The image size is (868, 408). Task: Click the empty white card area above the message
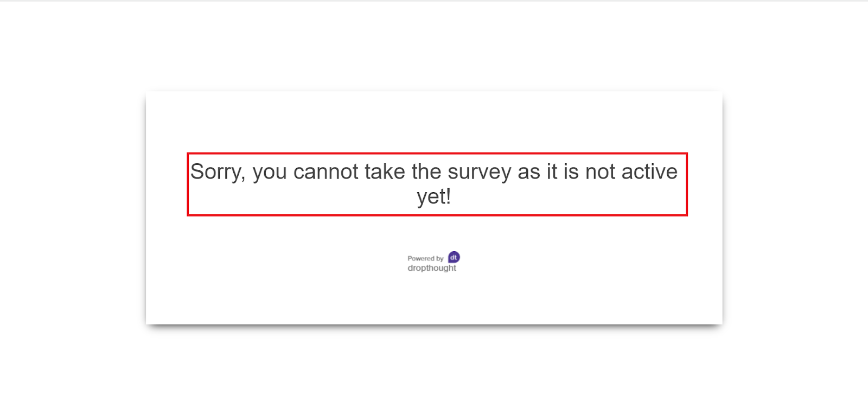point(434,122)
